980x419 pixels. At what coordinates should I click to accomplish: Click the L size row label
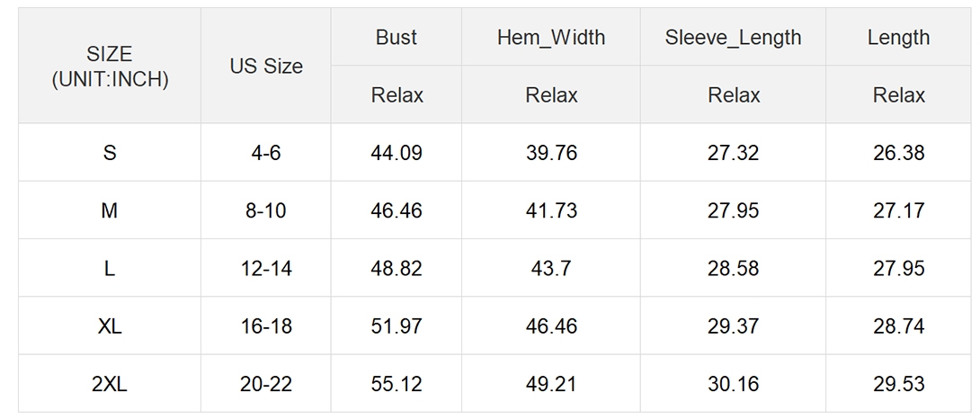(x=110, y=268)
